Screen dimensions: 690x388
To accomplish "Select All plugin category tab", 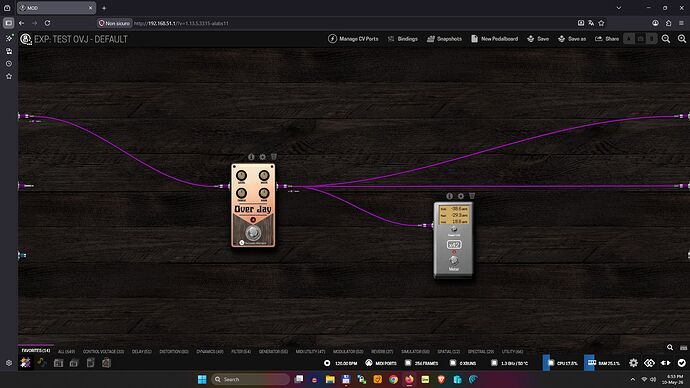I will tap(66, 351).
